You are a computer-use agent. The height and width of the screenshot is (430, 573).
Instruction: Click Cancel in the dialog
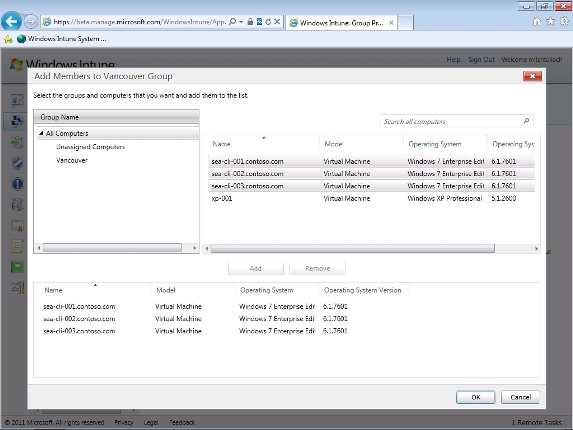coord(520,397)
